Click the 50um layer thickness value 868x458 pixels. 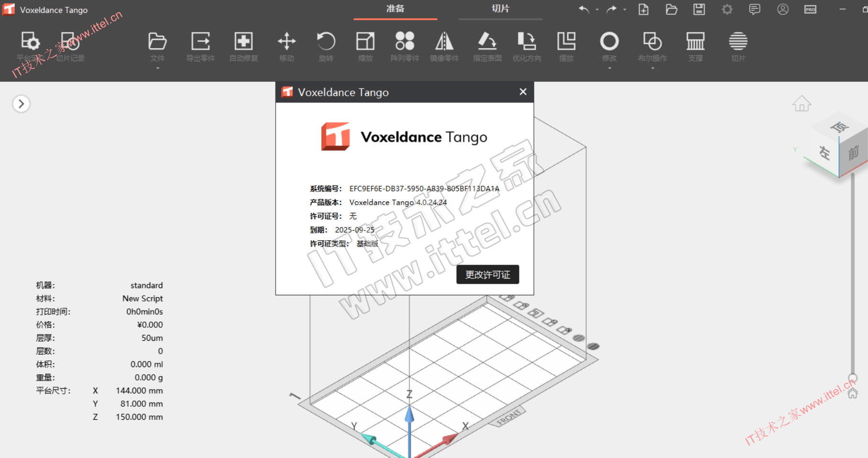152,338
